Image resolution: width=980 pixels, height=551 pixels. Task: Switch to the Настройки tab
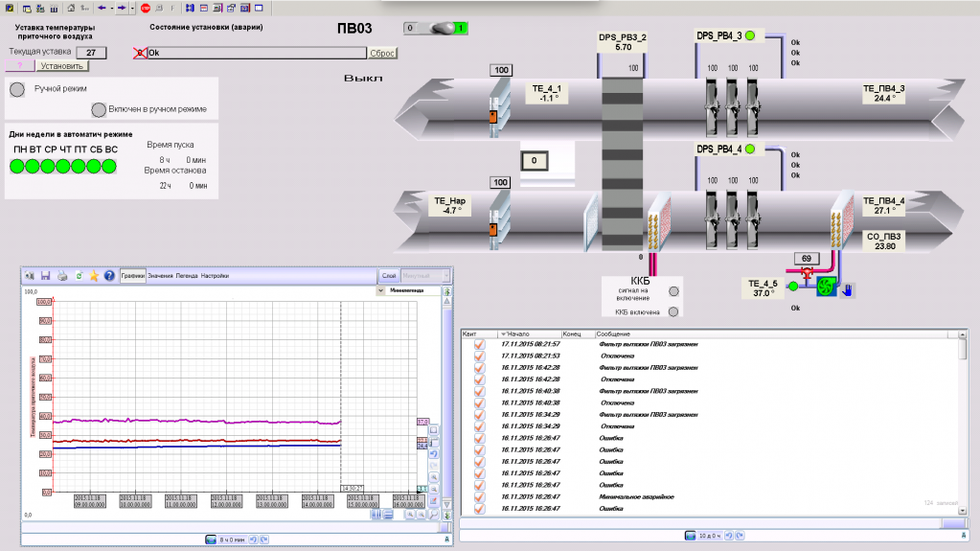pos(215,276)
